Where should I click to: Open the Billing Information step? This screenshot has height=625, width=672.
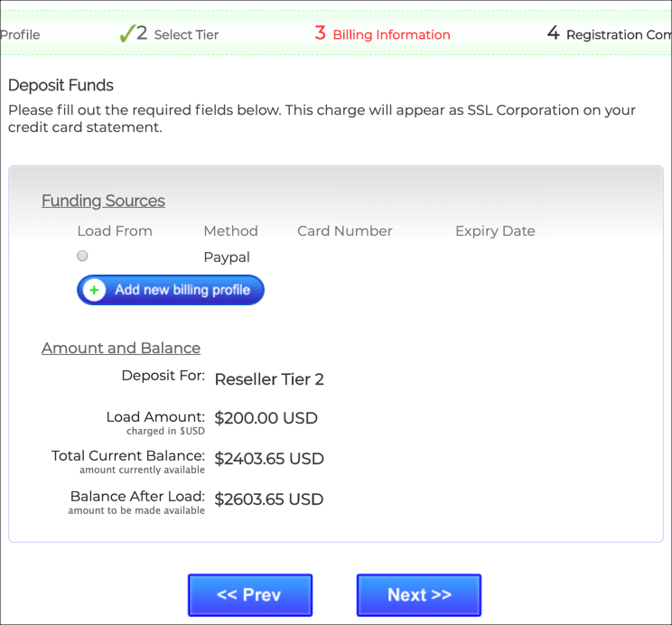[x=390, y=34]
